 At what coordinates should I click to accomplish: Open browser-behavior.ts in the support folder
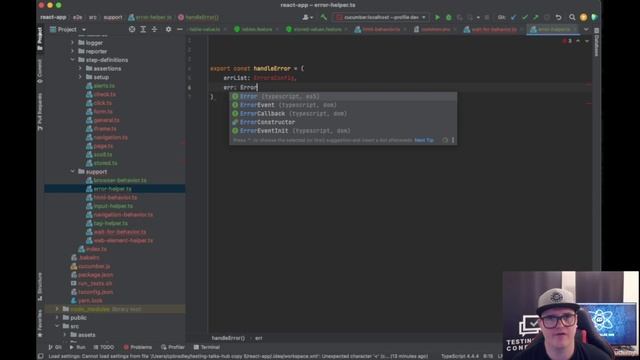(116, 180)
